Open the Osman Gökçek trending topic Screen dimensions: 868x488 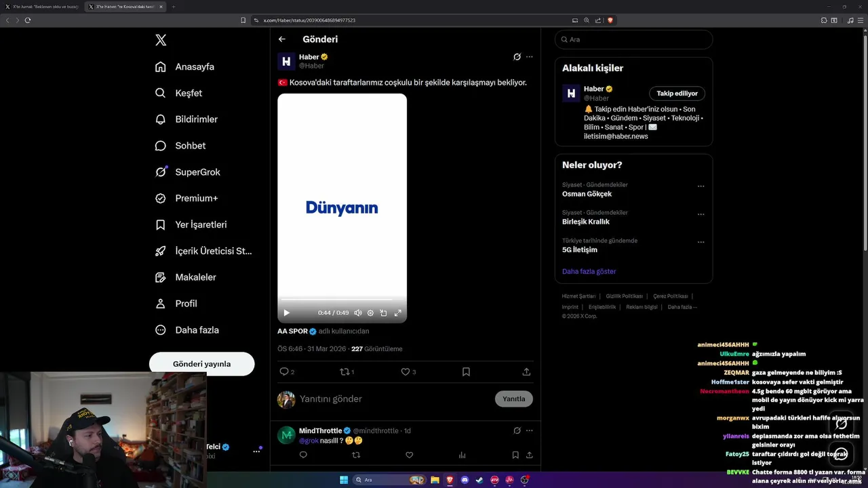[587, 194]
